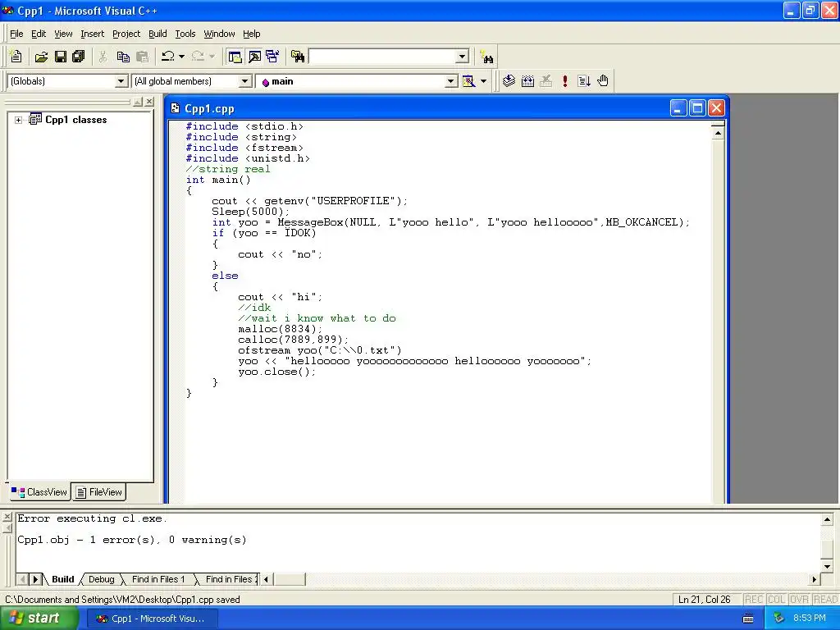This screenshot has width=840, height=630.
Task: Open the (Globals) class dropdown
Action: coord(121,81)
